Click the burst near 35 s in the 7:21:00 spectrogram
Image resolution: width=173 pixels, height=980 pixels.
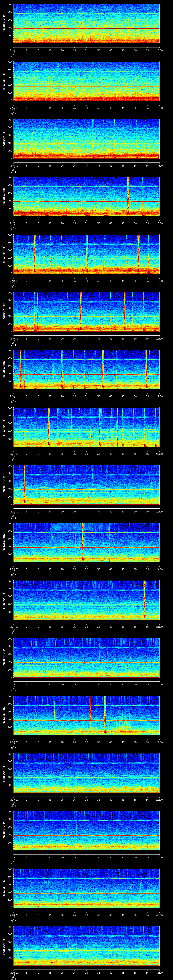click(100, 427)
